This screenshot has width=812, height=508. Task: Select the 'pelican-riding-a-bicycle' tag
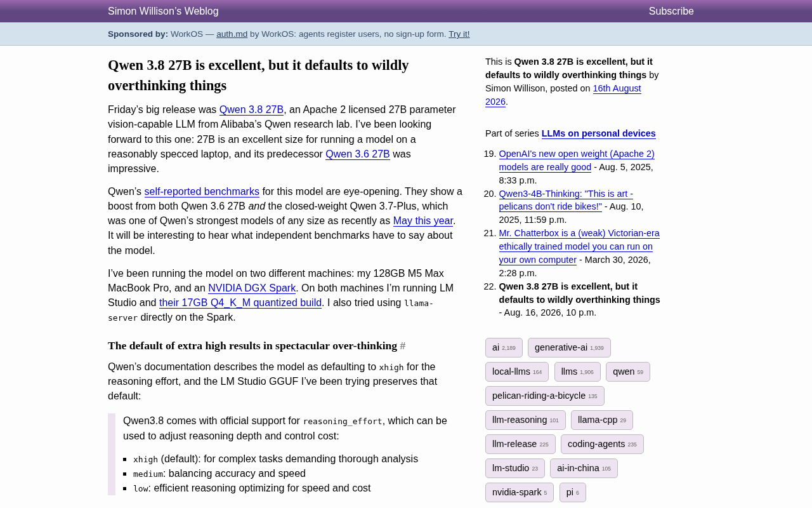pos(545,396)
